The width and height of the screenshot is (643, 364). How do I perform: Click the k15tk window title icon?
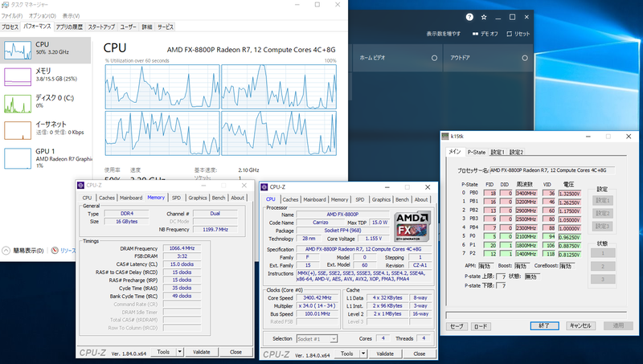point(445,136)
